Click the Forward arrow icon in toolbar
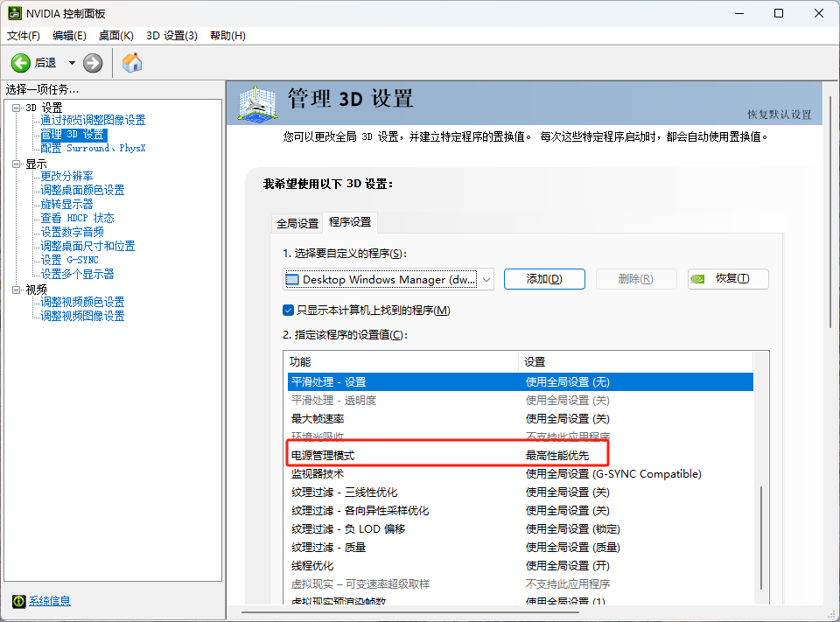The height and width of the screenshot is (622, 840). click(93, 63)
